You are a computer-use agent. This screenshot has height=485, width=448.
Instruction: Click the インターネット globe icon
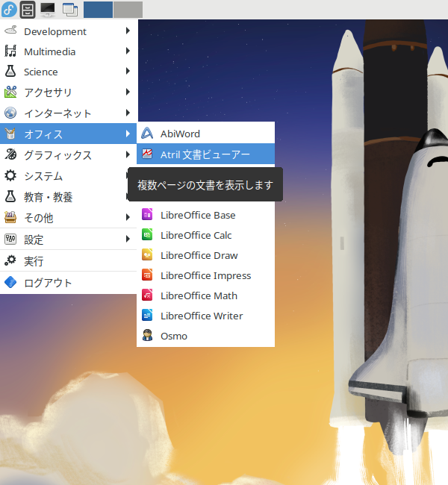10,113
